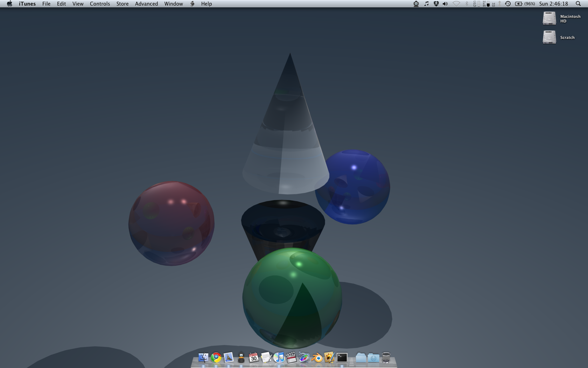Launch Motion from the Dock

point(304,357)
